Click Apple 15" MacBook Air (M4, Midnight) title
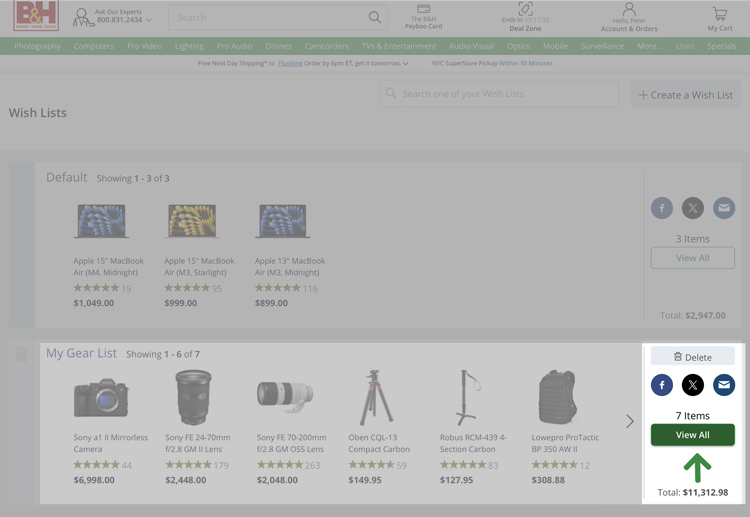The height and width of the screenshot is (517, 750). 109,266
